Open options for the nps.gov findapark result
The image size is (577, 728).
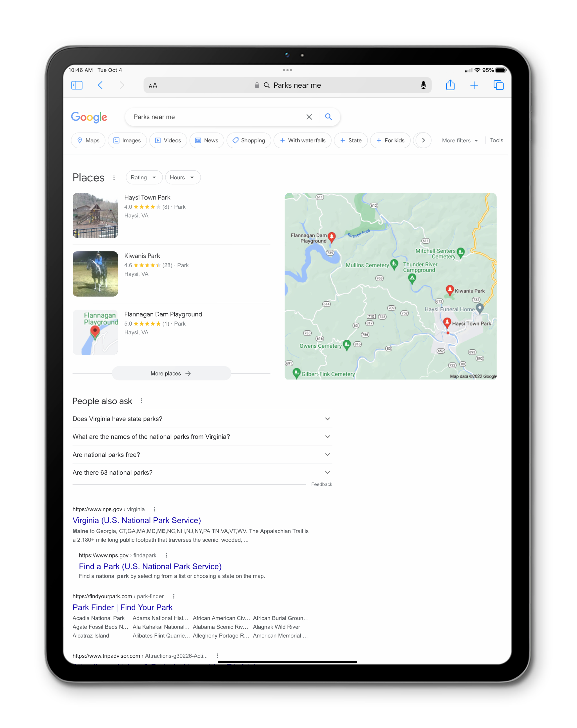pos(166,555)
